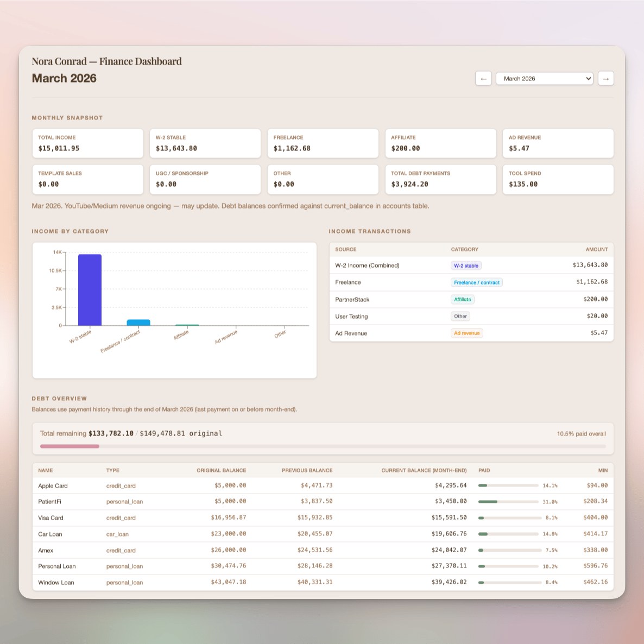This screenshot has width=644, height=644.
Task: Click the Window Loan row name
Action: pyautogui.click(x=56, y=583)
